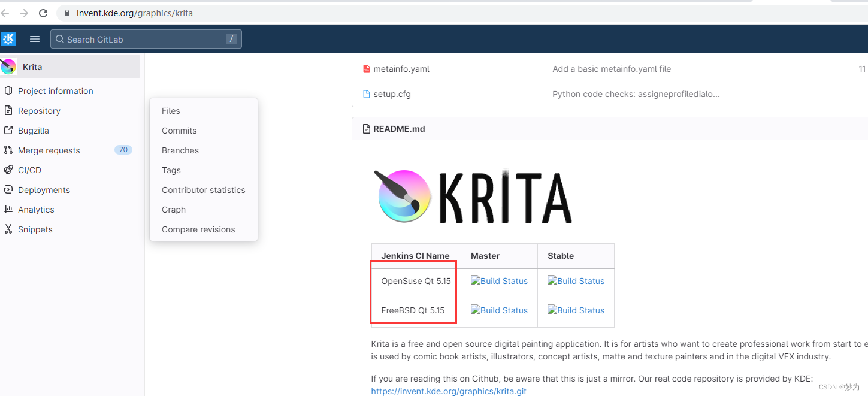868x396 pixels.
Task: Open Branches from the Repository flyout
Action: (x=180, y=150)
